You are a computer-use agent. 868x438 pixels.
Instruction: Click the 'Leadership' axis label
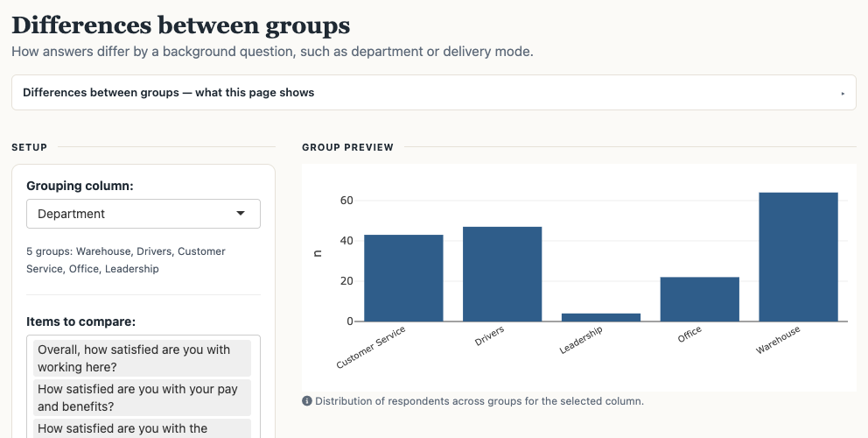point(581,340)
